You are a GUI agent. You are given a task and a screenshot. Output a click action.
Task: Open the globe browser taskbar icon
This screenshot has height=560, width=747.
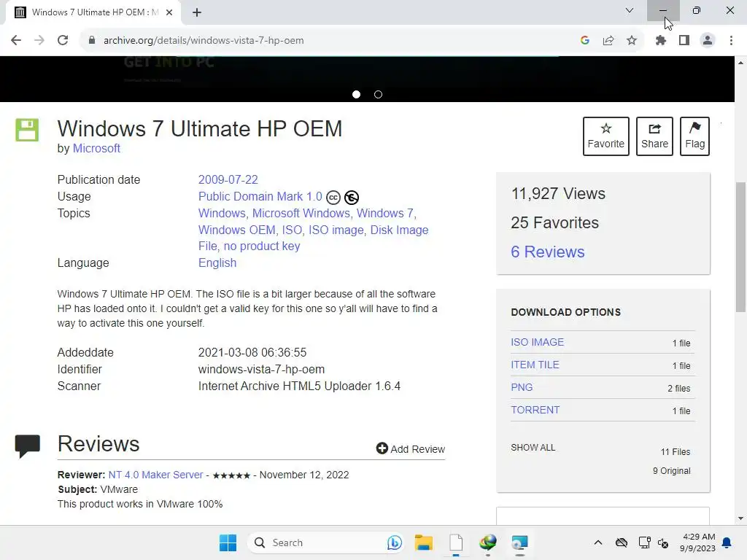pyautogui.click(x=488, y=542)
